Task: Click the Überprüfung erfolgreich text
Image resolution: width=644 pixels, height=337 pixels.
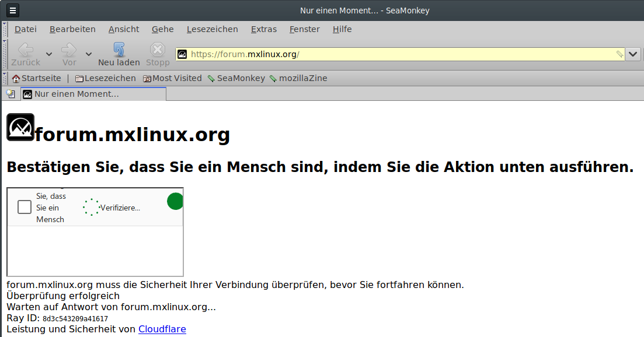Action: pos(63,296)
